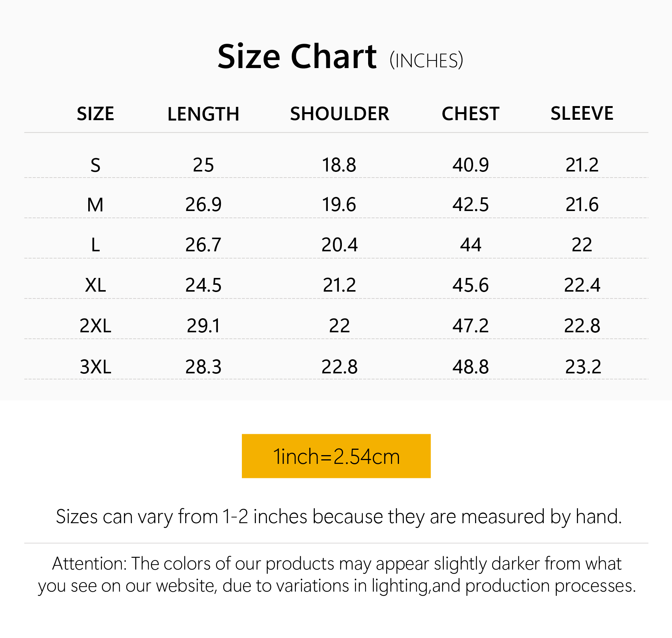This screenshot has height=638, width=672.
Task: Click the 3XL size row label
Action: (95, 367)
